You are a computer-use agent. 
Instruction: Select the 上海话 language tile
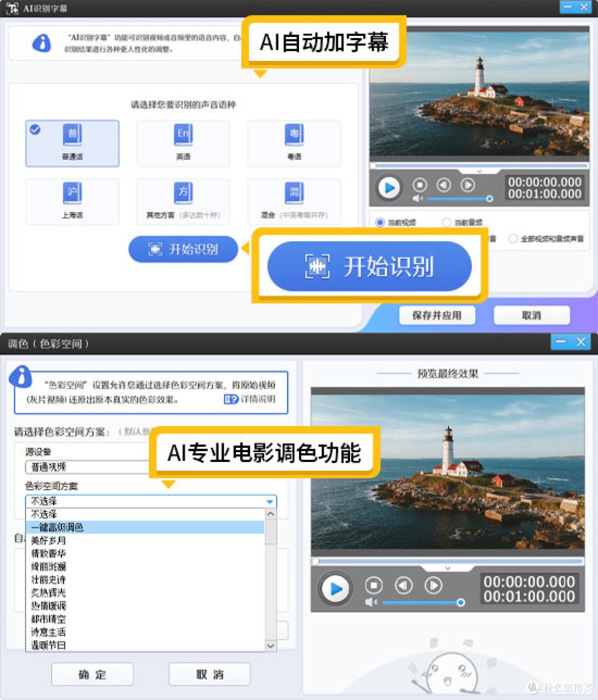[73, 201]
